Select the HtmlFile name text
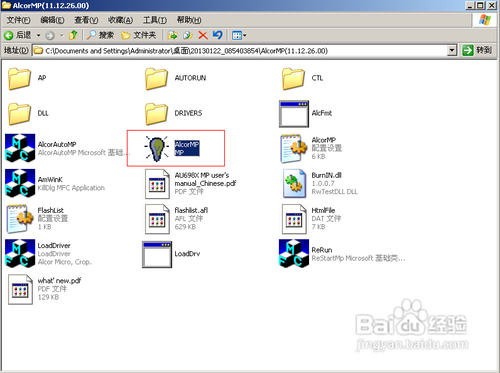Viewport: 500px width, 373px height. tap(323, 210)
